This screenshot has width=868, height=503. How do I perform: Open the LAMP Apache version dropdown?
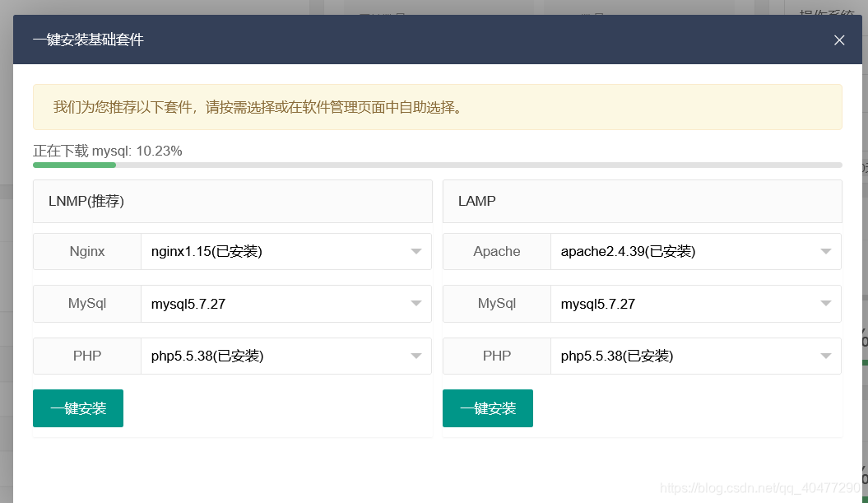[696, 252]
